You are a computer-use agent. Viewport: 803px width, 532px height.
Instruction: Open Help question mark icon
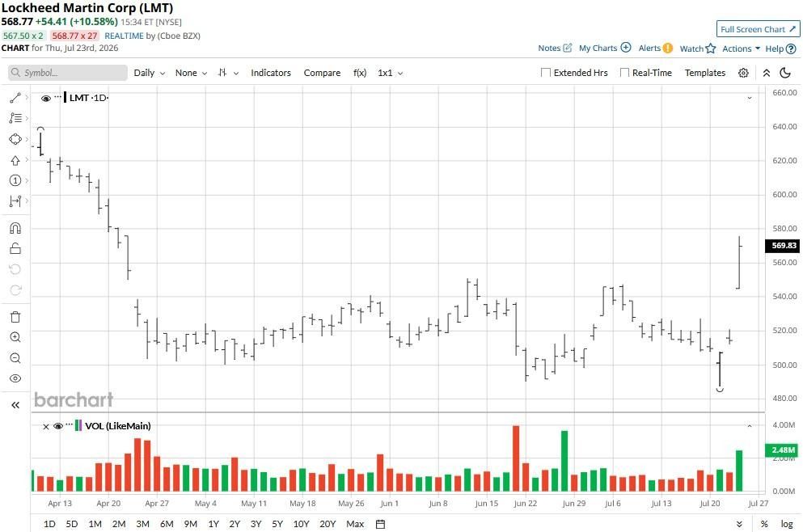point(791,49)
